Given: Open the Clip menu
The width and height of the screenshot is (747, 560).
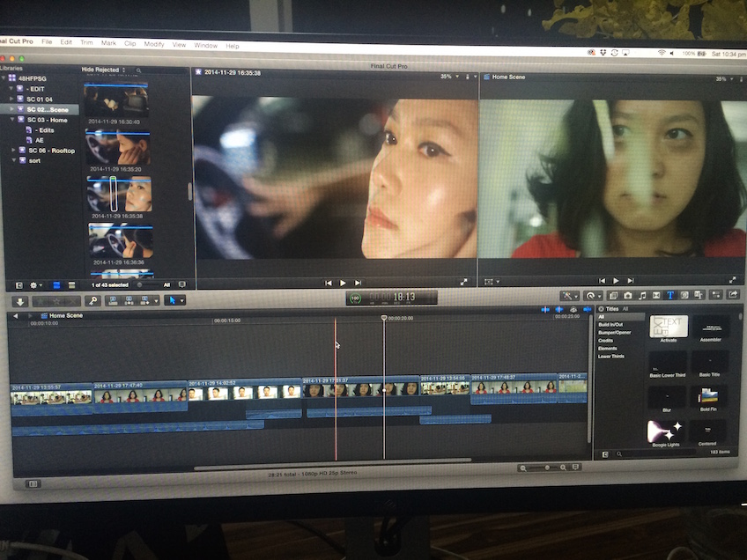Looking at the screenshot, I should coord(129,43).
